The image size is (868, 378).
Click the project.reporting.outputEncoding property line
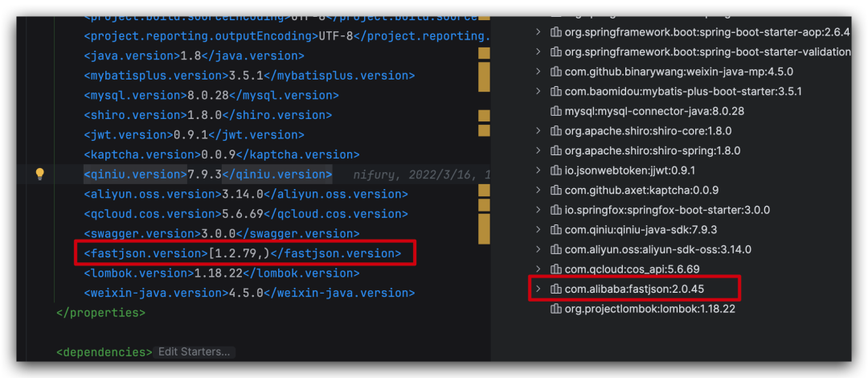point(287,36)
